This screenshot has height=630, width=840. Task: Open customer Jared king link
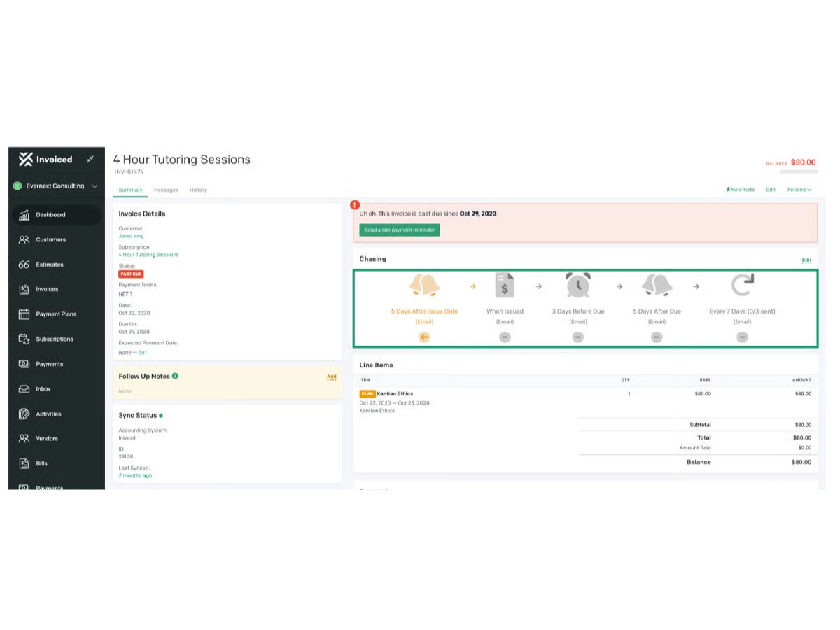(131, 236)
